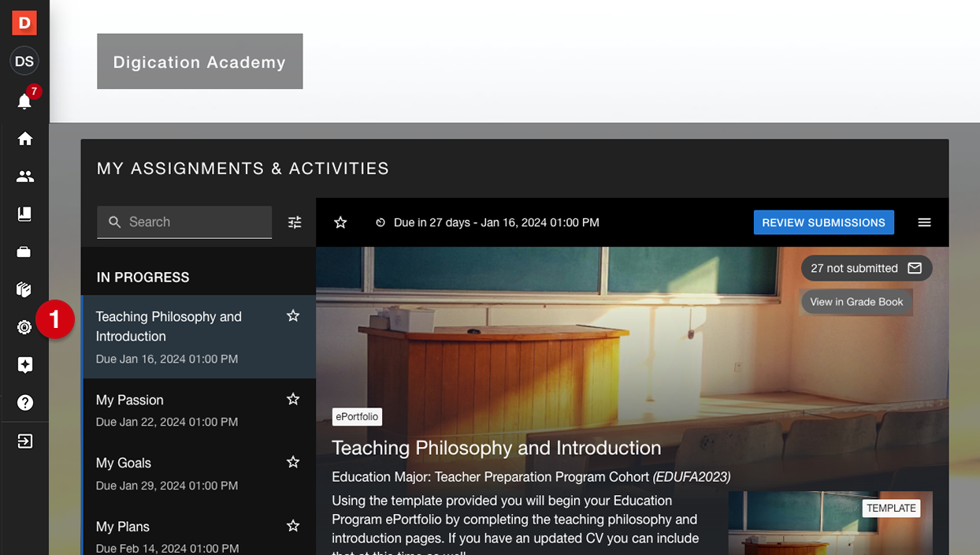Click the settings gear icon in sidebar
This screenshot has width=980, height=555.
[24, 327]
